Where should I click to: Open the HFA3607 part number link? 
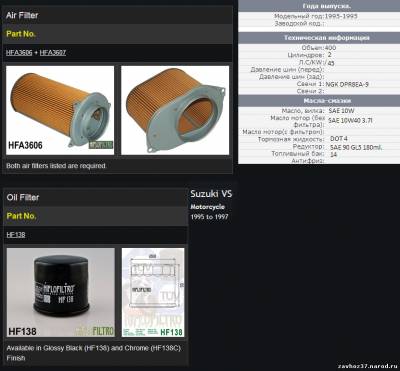53,53
